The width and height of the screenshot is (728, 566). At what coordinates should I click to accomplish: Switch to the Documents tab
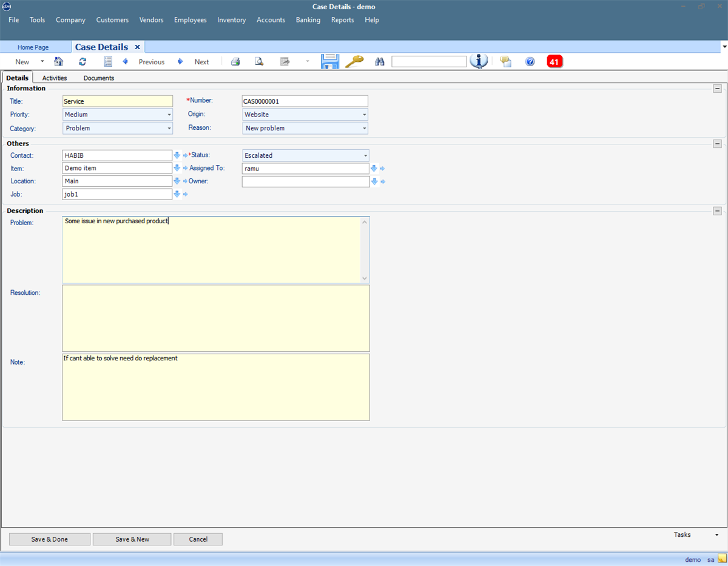tap(99, 78)
